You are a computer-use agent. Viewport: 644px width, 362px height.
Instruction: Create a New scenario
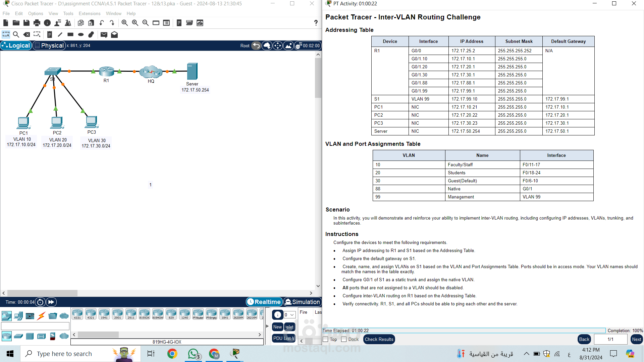(x=277, y=327)
